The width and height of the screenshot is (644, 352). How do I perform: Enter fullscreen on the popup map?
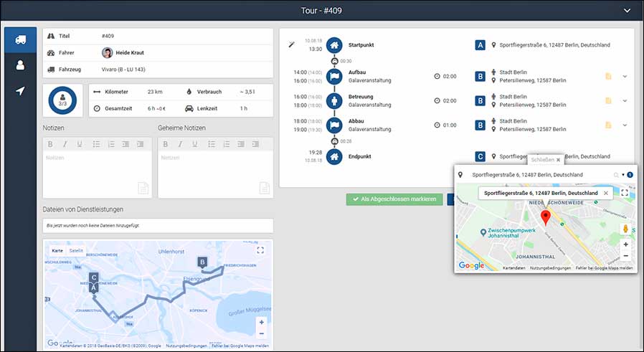625,193
